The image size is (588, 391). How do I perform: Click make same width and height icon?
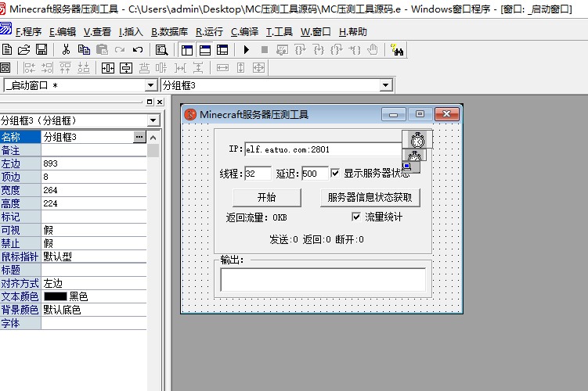coord(258,68)
